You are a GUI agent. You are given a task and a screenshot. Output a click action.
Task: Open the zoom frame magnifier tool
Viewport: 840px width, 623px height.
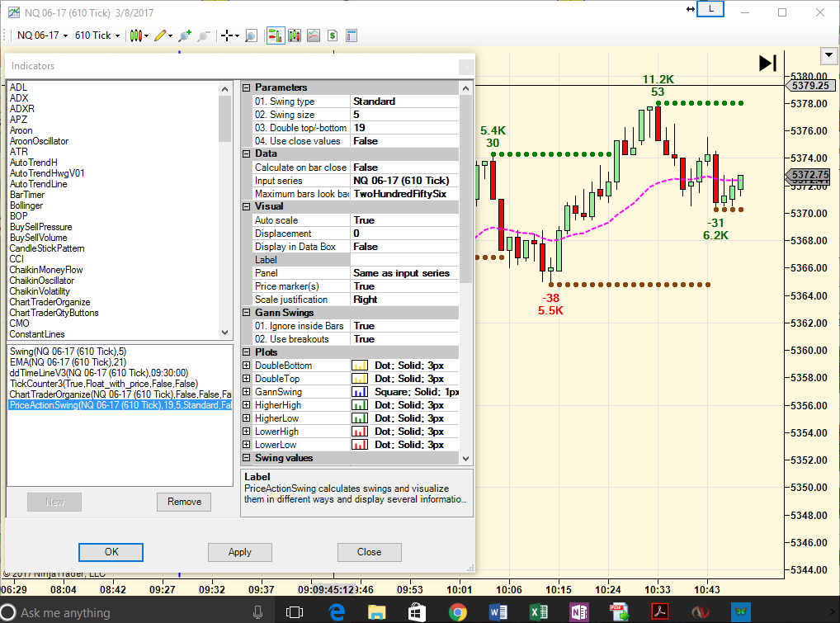click(x=251, y=35)
